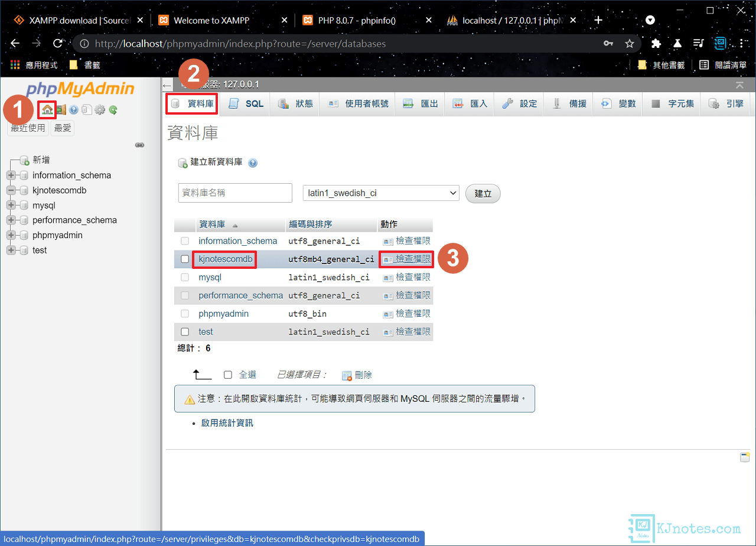756x546 pixels.
Task: Sort the table by 資料庫 column header
Action: 212,225
